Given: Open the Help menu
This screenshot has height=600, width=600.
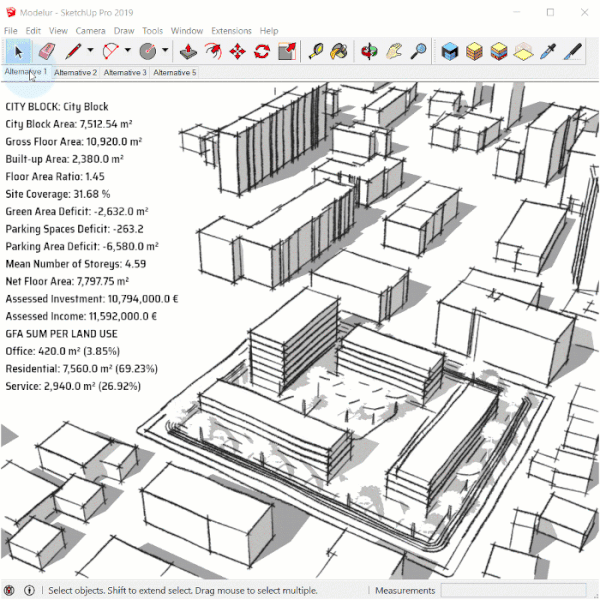Looking at the screenshot, I should [x=269, y=31].
